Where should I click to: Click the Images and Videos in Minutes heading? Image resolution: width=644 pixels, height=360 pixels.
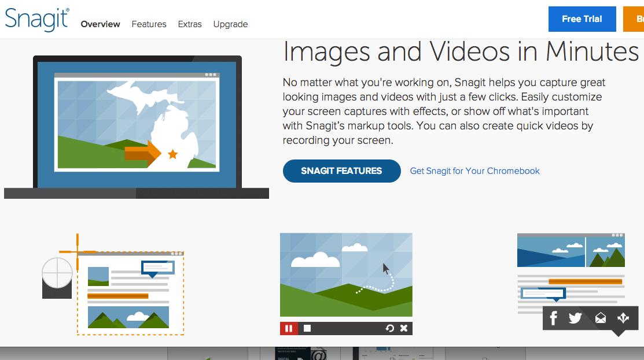pos(461,52)
